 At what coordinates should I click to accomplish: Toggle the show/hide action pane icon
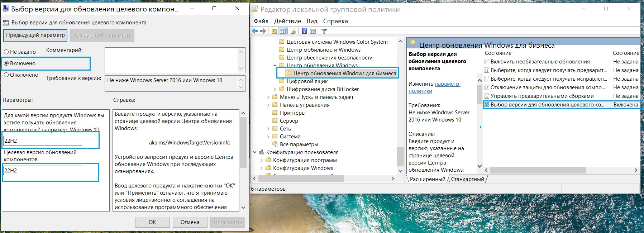(313, 31)
